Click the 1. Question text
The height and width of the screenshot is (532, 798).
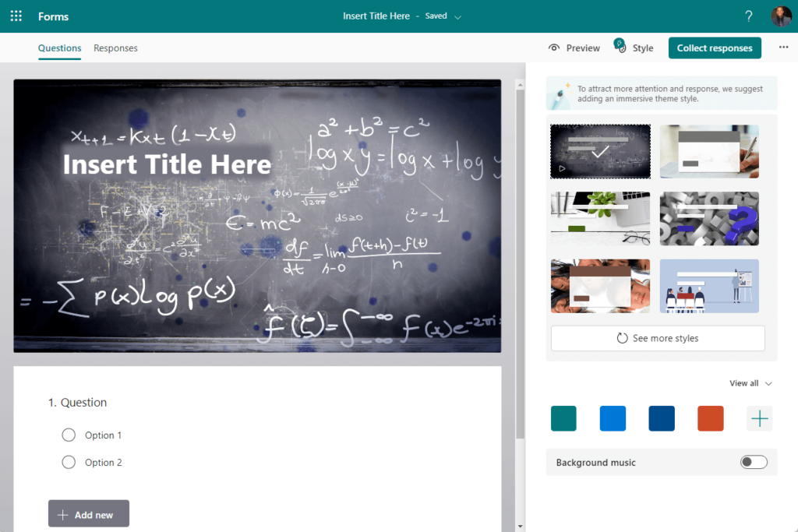(77, 402)
